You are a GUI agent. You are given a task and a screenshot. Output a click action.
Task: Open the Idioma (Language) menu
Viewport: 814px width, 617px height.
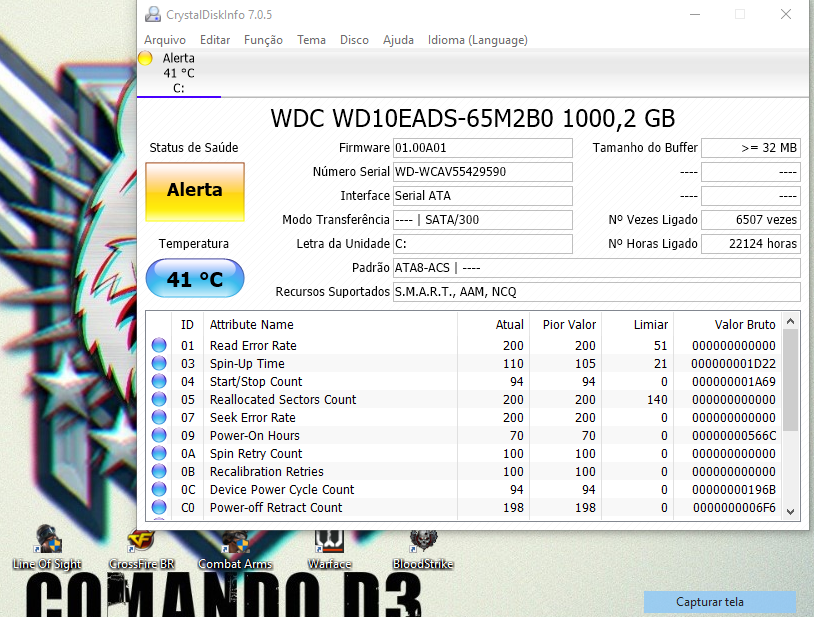[478, 40]
